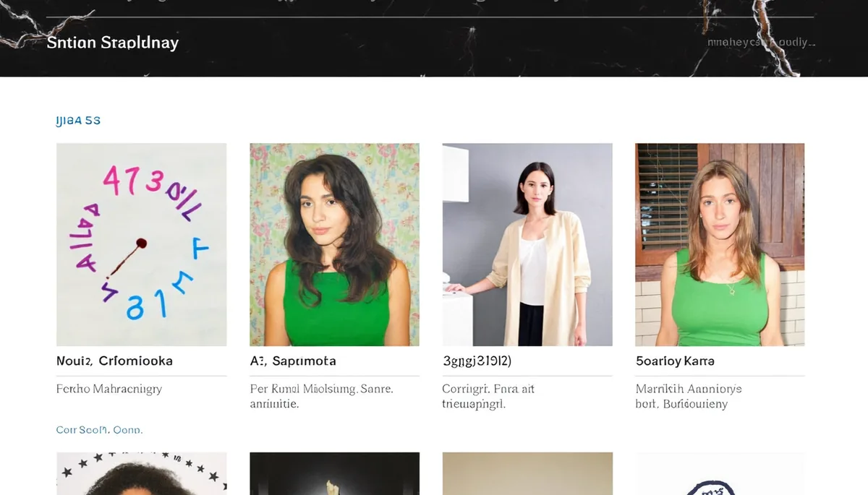The height and width of the screenshot is (495, 868).
Task: Select the photo of woman by brick wall
Action: coord(720,244)
